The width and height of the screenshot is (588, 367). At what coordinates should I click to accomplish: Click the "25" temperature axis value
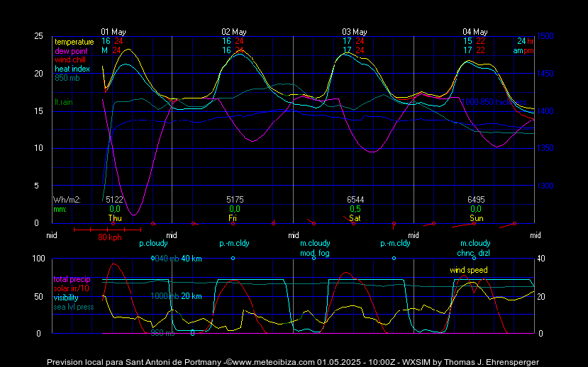click(x=38, y=36)
